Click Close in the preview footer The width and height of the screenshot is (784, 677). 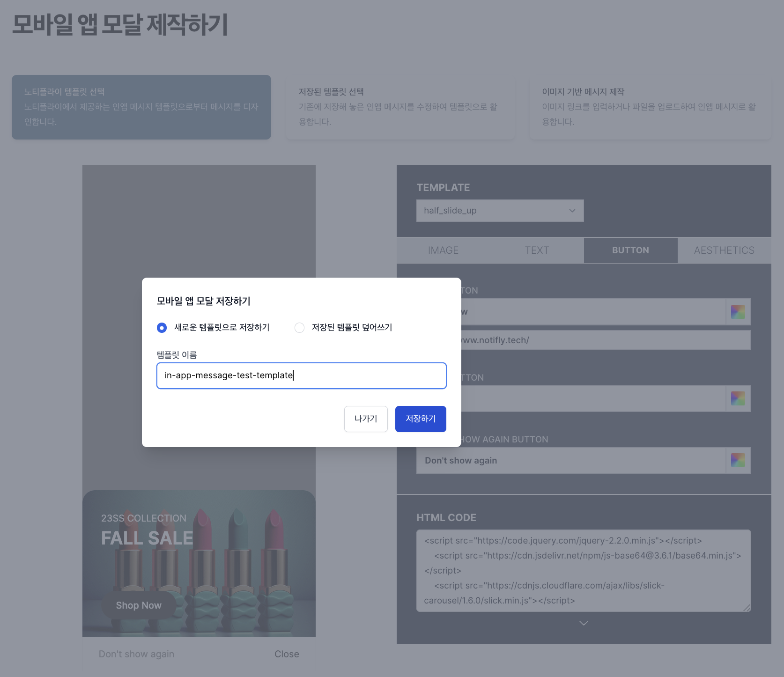[x=286, y=654]
